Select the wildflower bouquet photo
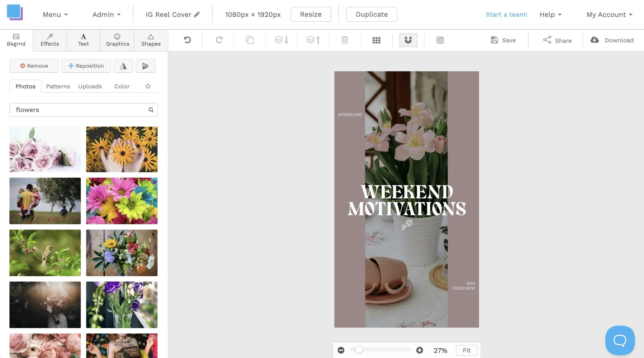This screenshot has height=358, width=644. [122, 253]
